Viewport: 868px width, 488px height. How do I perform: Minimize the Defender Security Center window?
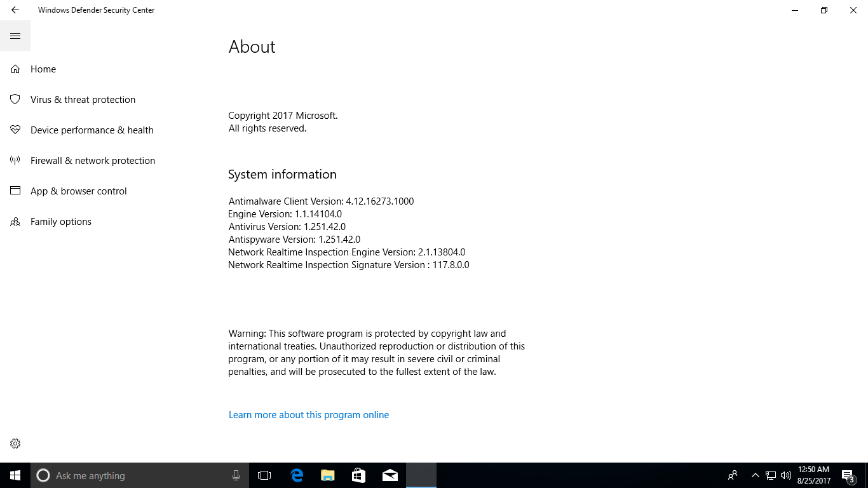point(795,10)
